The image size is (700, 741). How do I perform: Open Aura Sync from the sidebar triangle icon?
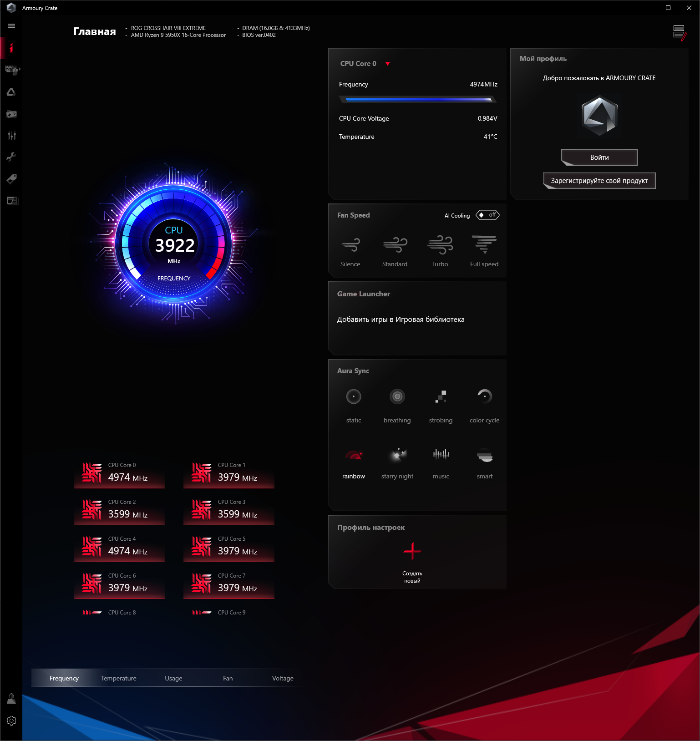click(11, 92)
